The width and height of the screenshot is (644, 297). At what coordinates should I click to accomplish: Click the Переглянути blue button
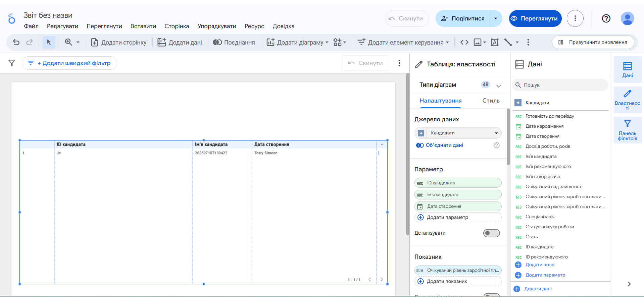point(535,18)
